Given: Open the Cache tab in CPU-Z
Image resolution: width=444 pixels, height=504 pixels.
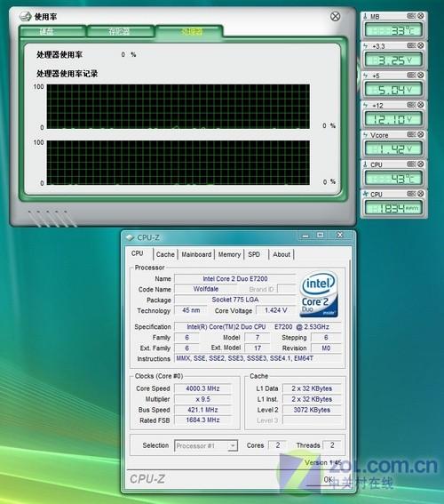Looking at the screenshot, I should pyautogui.click(x=165, y=254).
